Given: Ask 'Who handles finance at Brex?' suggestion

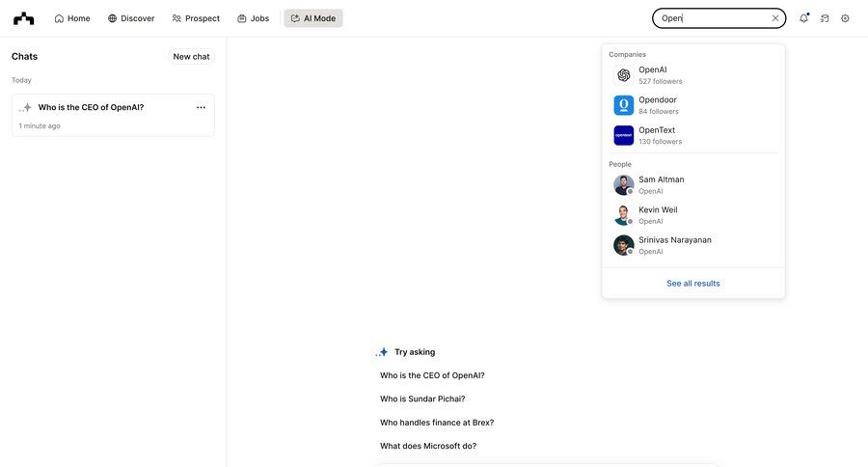Looking at the screenshot, I should (437, 423).
